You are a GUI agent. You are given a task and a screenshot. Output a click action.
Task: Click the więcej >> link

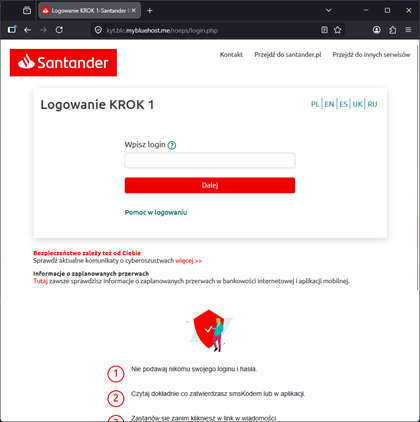(x=188, y=261)
